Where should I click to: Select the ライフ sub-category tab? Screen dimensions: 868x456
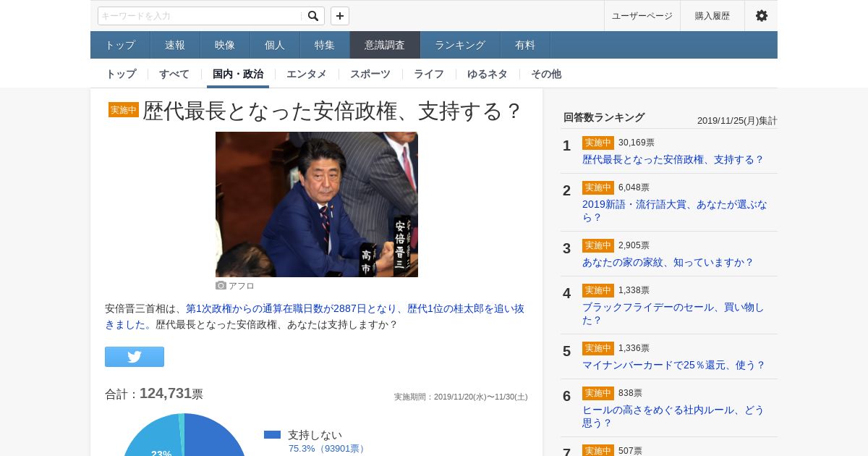429,74
